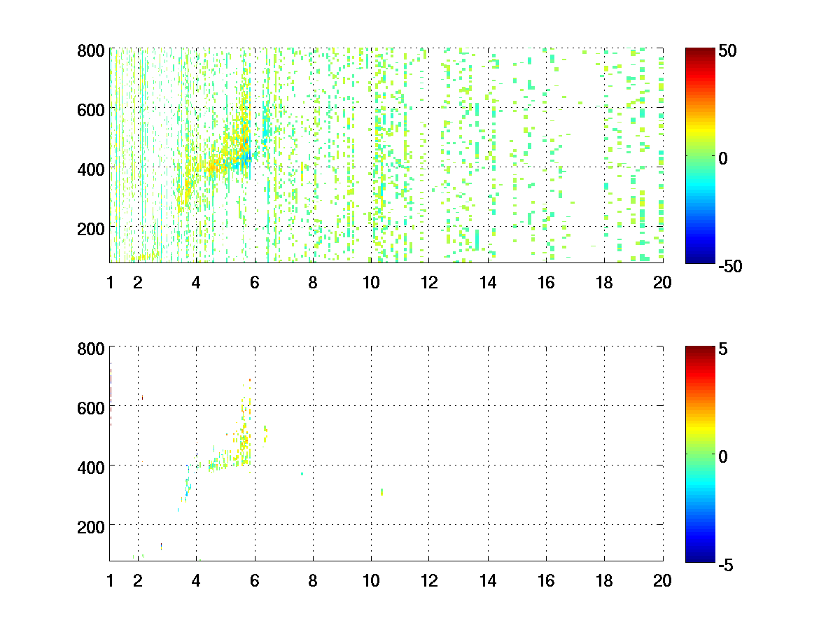Viewport: 840px width, 630px height.
Task: Select the '5' label on the lower colorbar
Action: [723, 349]
